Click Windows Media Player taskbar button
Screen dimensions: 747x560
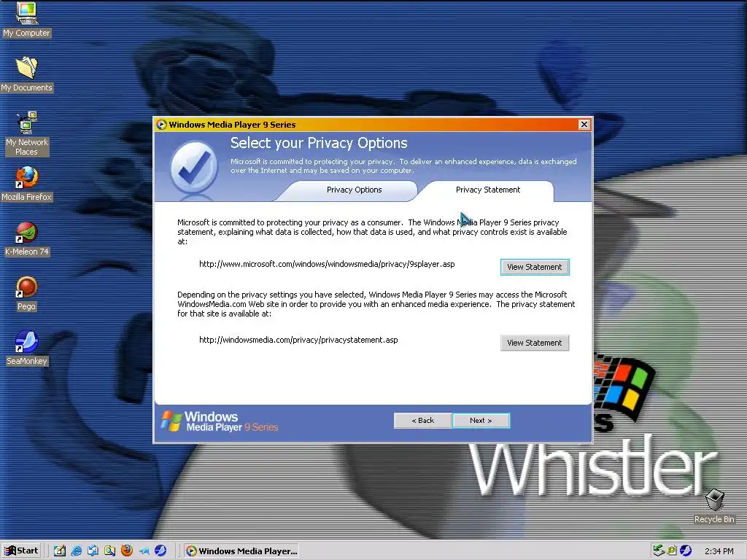tap(241, 551)
